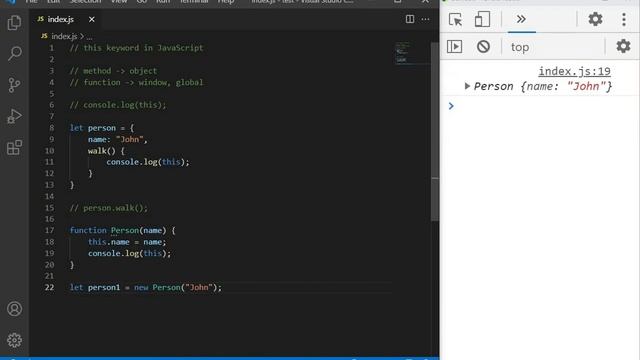The image size is (640, 360).
Task: Click line number 22 in gutter
Action: [49, 287]
